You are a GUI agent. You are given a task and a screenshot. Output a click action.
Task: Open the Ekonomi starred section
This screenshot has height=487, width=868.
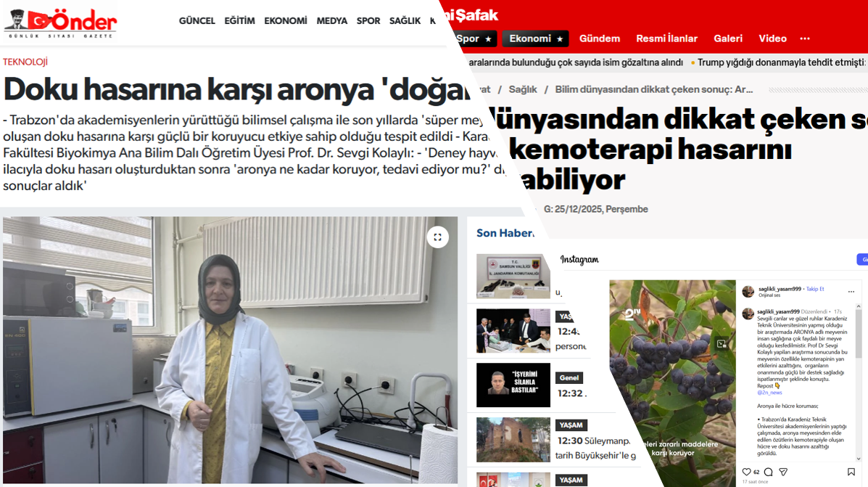pos(535,38)
